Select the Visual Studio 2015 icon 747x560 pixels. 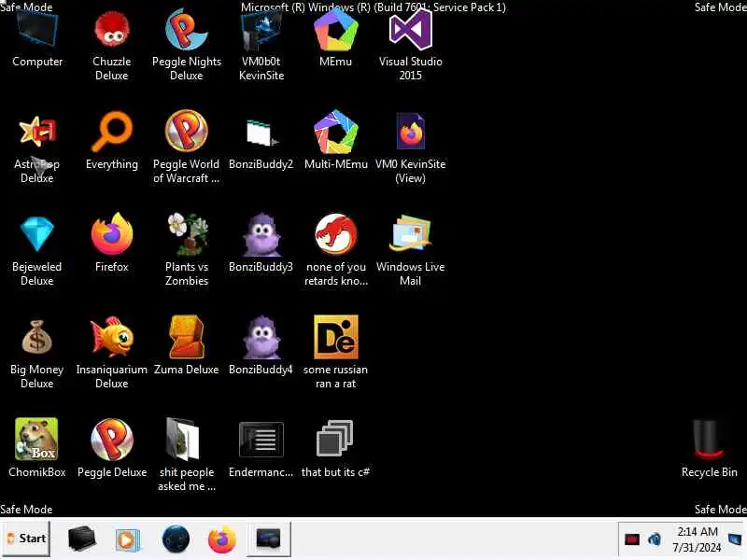point(410,30)
